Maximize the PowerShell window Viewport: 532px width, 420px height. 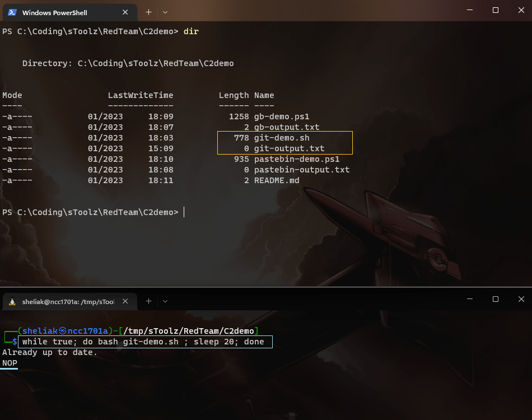pos(495,10)
